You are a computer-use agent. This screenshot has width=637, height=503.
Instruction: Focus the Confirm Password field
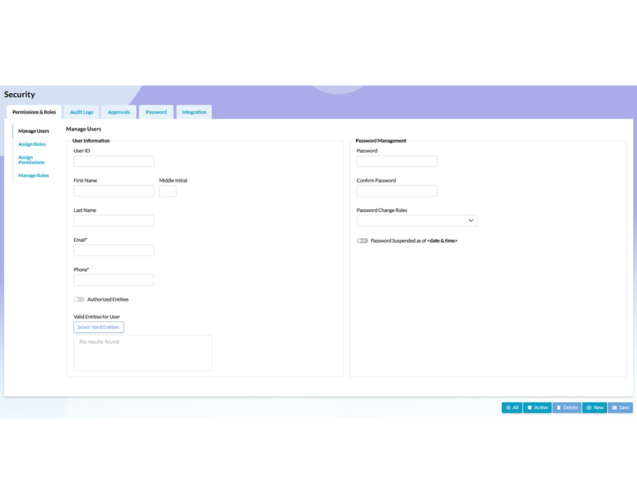click(397, 191)
